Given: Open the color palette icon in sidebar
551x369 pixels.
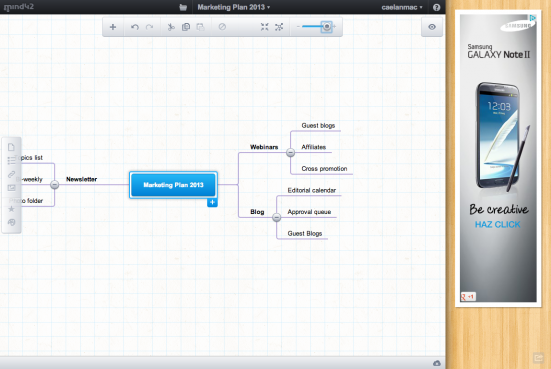Looking at the screenshot, I should pos(12,222).
